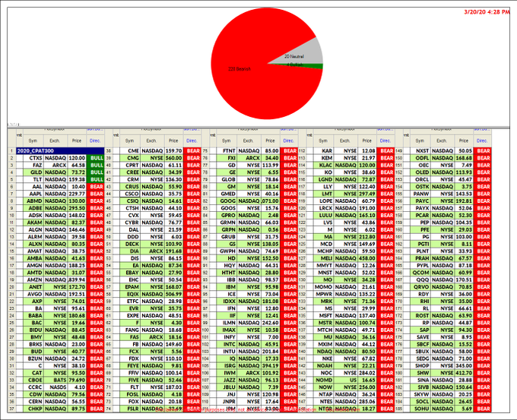Viewport: 517px width, 420px height.
Task: Click the BEAR cell in the CVX row
Action: [x=192, y=216]
